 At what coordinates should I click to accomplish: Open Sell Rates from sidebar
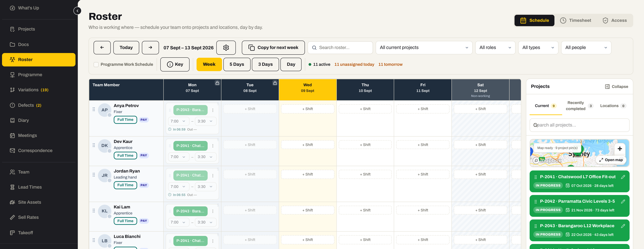point(39,217)
